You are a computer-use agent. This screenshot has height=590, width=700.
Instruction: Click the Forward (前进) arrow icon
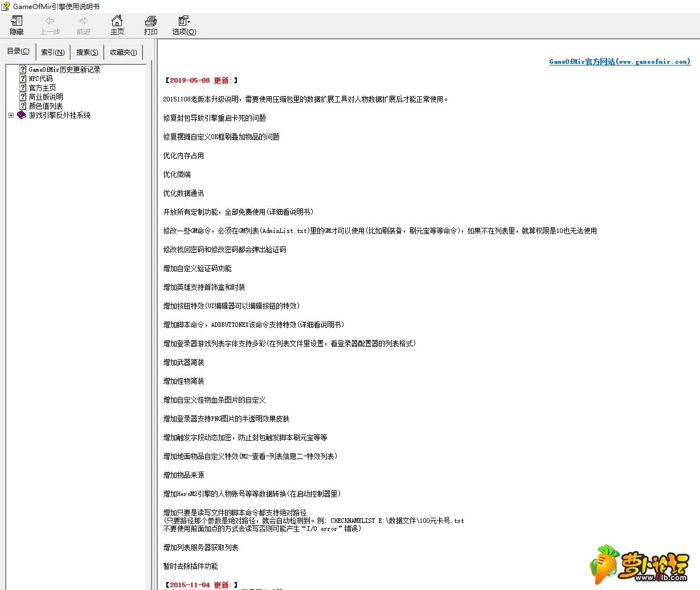coord(84,21)
